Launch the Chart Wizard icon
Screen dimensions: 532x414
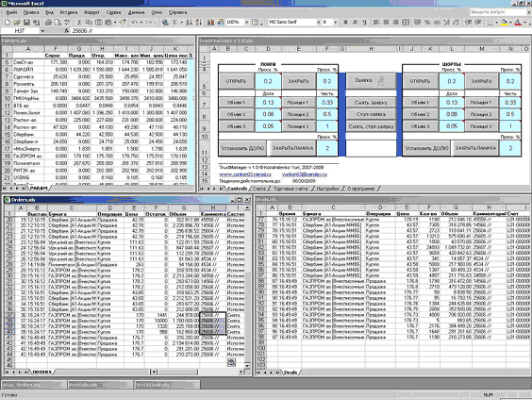coord(210,23)
